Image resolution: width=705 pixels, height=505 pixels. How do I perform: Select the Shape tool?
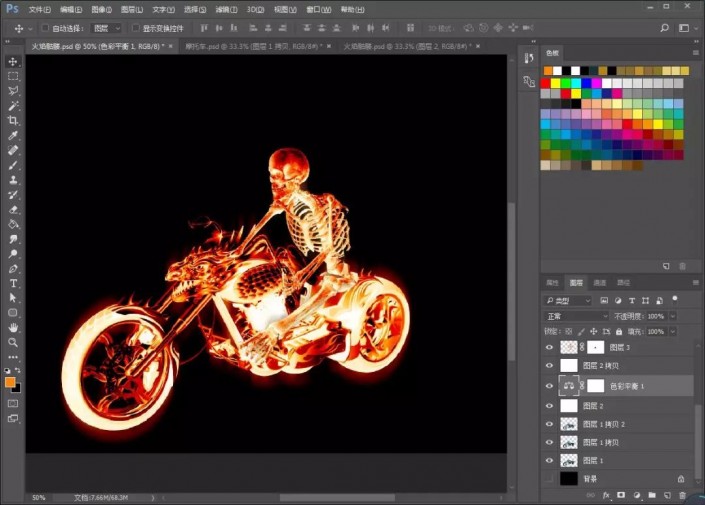13,313
